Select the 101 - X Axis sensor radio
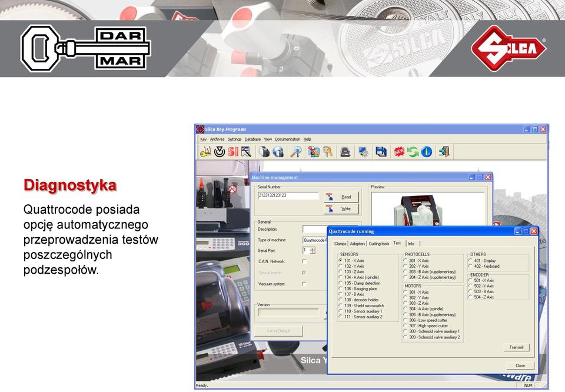 pyautogui.click(x=341, y=261)
